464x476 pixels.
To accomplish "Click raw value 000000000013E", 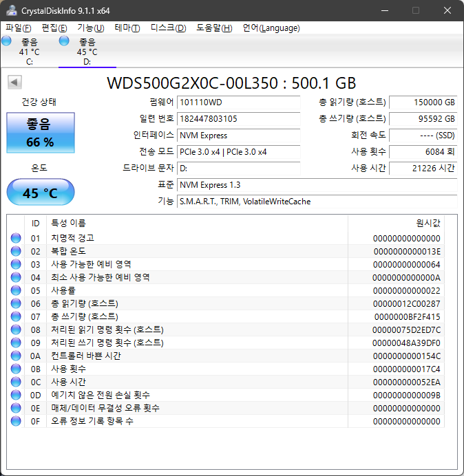I will pos(407,251).
